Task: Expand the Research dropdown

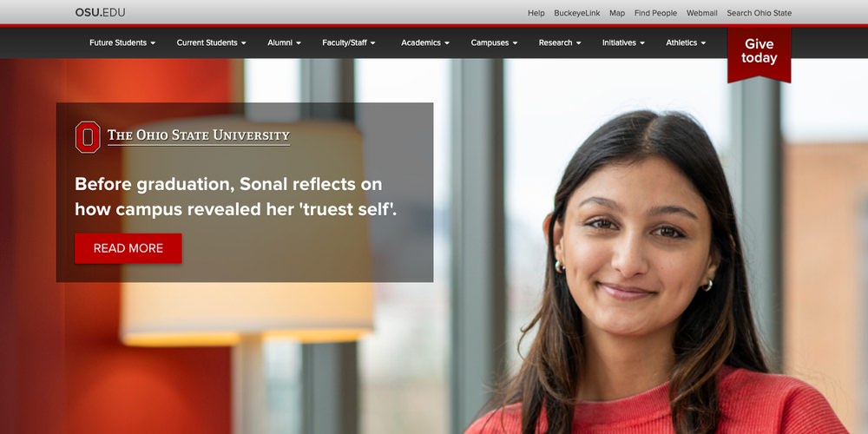Action: pos(560,43)
